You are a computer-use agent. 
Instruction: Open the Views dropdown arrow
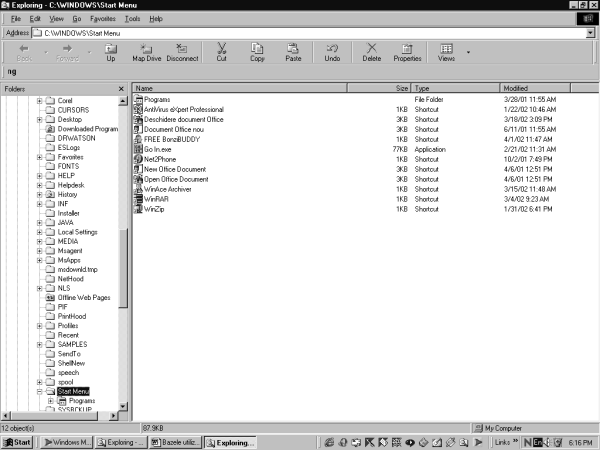(x=468, y=52)
